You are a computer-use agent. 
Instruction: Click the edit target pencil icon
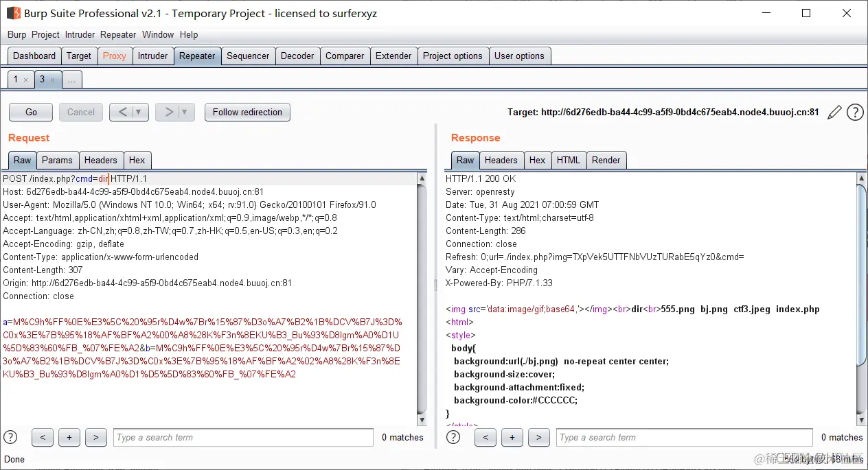pos(834,113)
